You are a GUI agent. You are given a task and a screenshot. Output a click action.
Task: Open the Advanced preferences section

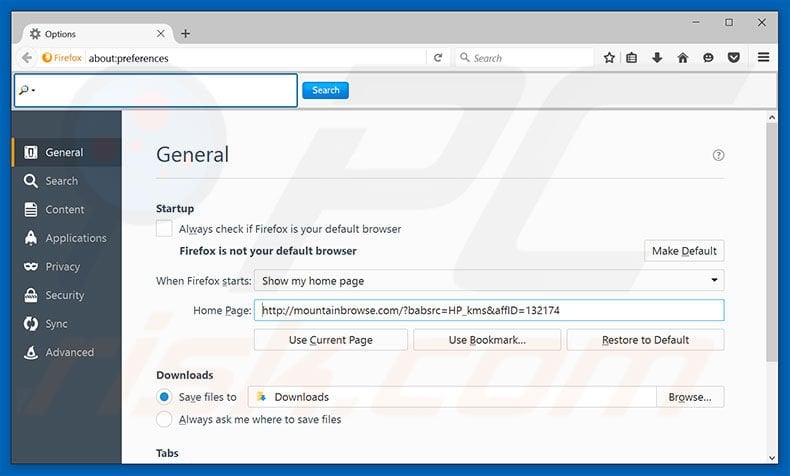coord(67,352)
